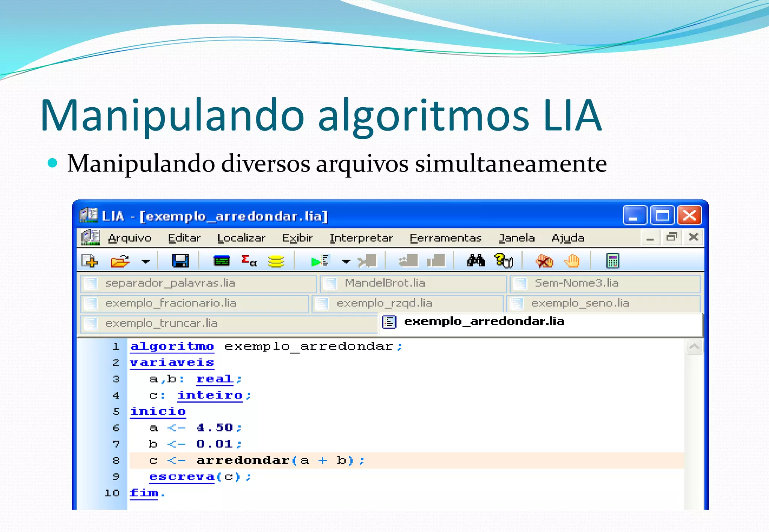This screenshot has width=769, height=532.
Task: Minimize the LIA main window
Action: pos(634,215)
